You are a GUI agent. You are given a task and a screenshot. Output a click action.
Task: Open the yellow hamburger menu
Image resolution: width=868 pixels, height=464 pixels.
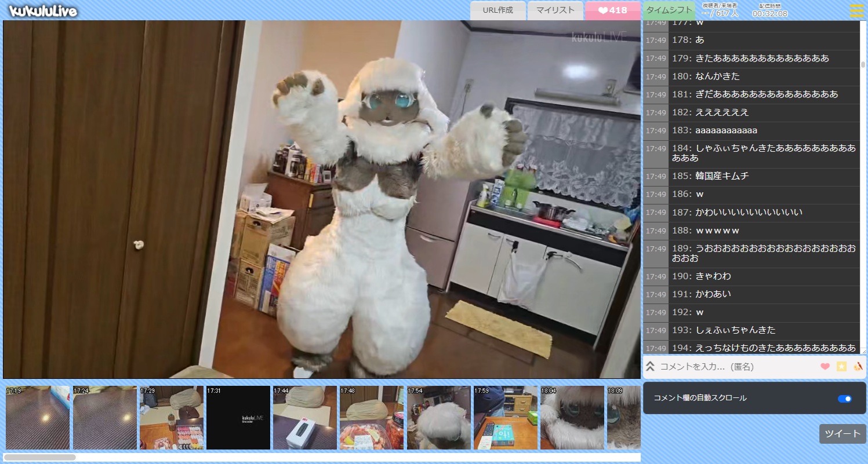(x=856, y=11)
